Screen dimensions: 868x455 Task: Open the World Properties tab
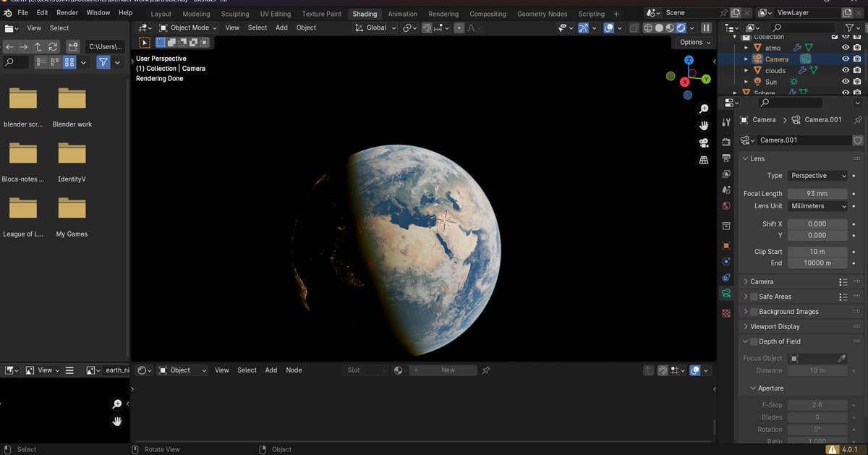coord(726,206)
